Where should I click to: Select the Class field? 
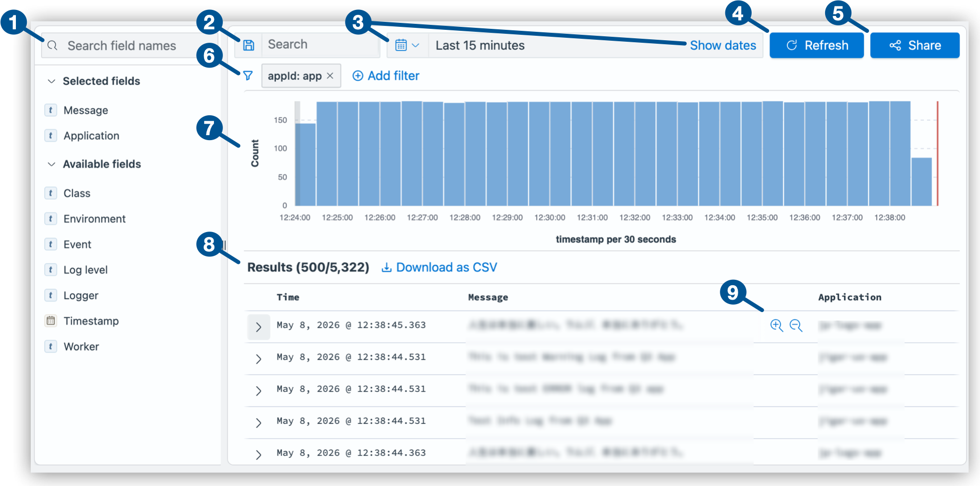[77, 193]
